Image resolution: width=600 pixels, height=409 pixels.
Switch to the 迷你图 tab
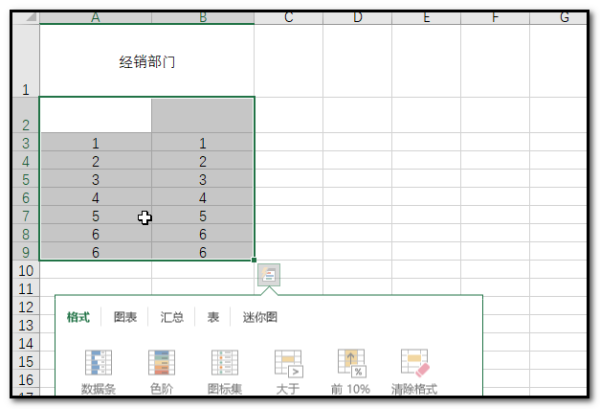[x=260, y=317]
